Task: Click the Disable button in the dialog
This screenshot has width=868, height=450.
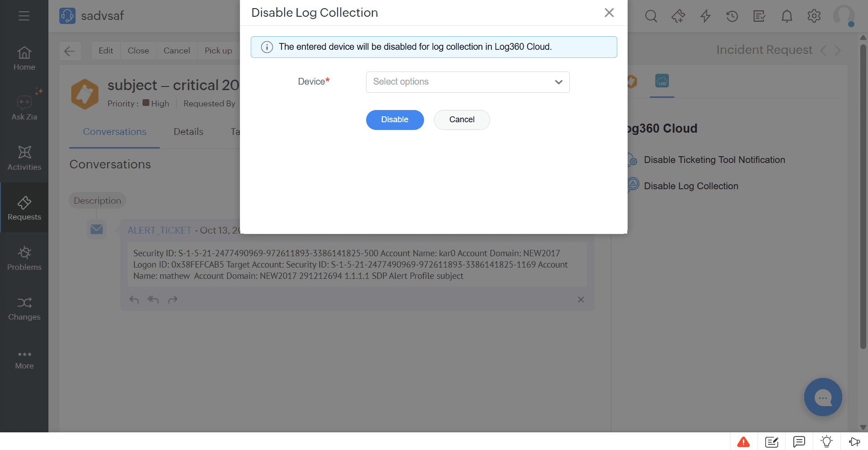Action: pos(395,120)
